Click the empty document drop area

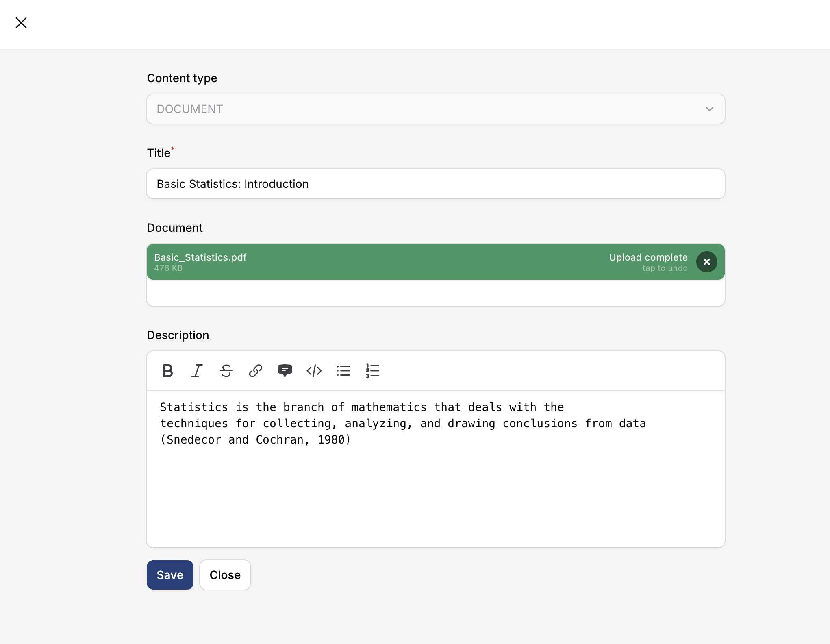[435, 293]
